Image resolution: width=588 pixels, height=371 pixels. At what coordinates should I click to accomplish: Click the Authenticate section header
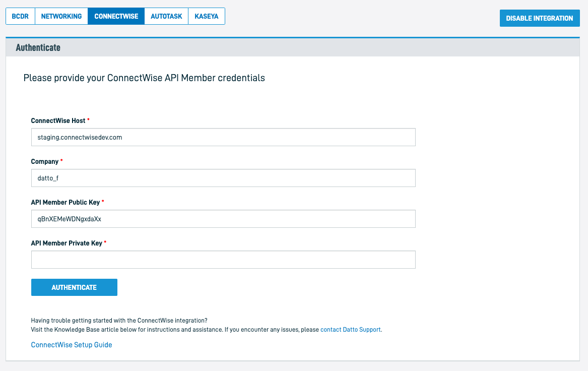tap(293, 48)
